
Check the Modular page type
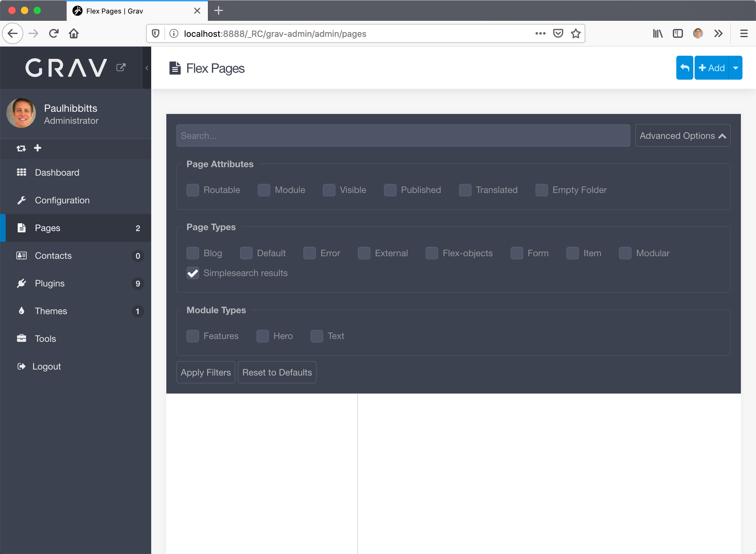[x=625, y=253]
